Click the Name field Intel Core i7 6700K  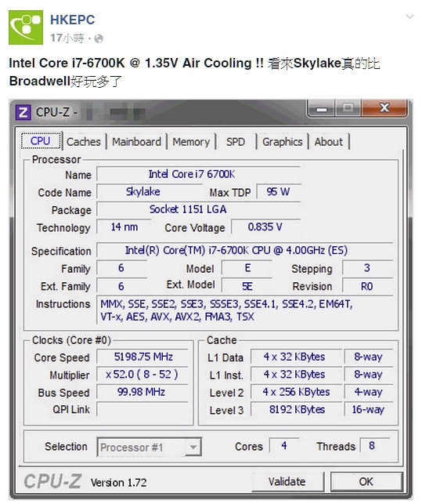[x=199, y=174]
